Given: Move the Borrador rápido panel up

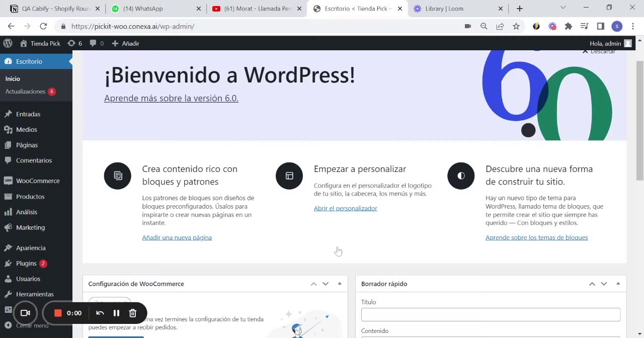Looking at the screenshot, I should pos(592,284).
